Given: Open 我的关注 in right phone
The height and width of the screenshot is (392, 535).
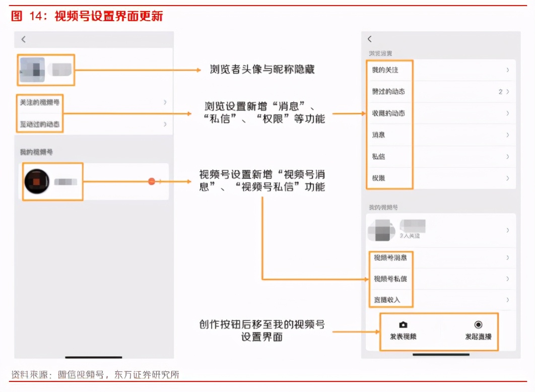Looking at the screenshot, I should click(x=440, y=70).
